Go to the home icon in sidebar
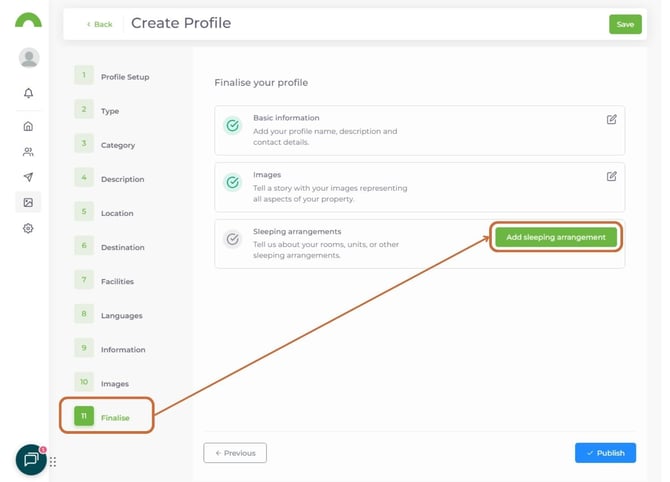Screen dimensions: 670x482 (x=28, y=126)
